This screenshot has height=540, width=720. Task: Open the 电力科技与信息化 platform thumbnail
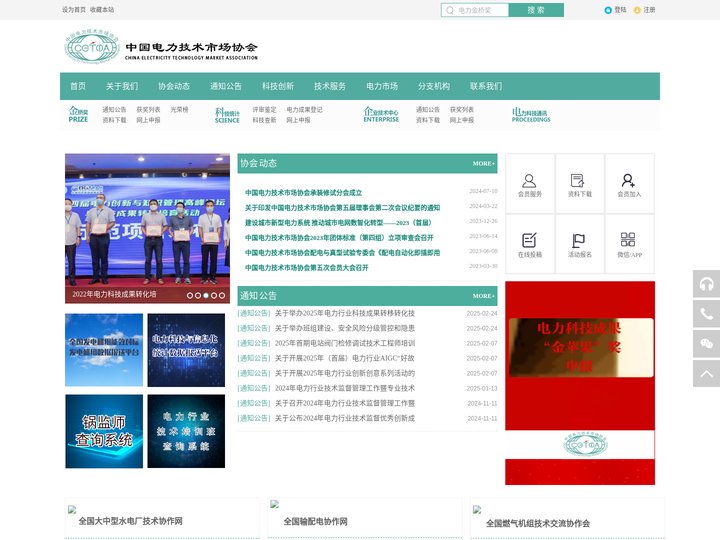(x=186, y=350)
